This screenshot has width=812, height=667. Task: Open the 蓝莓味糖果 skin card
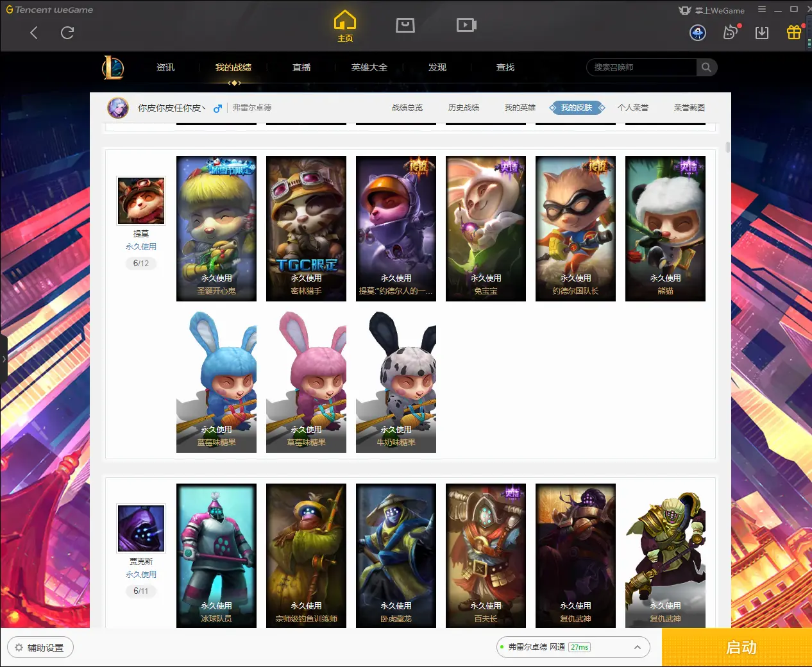point(216,382)
